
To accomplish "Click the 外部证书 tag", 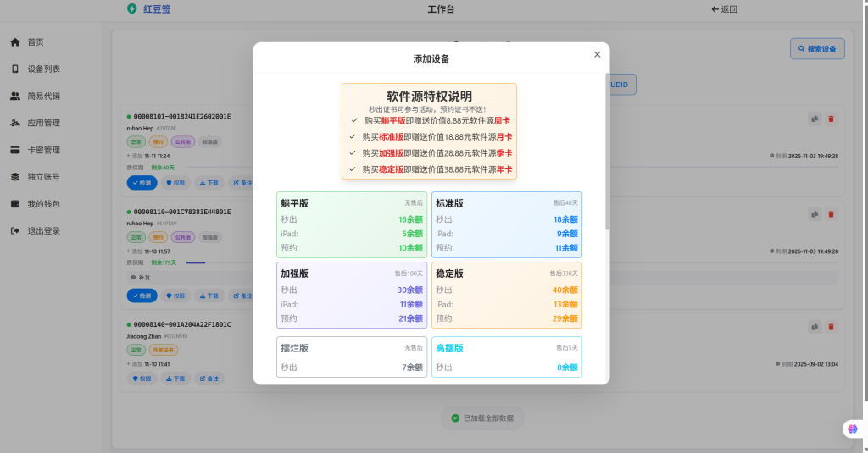I will [163, 350].
